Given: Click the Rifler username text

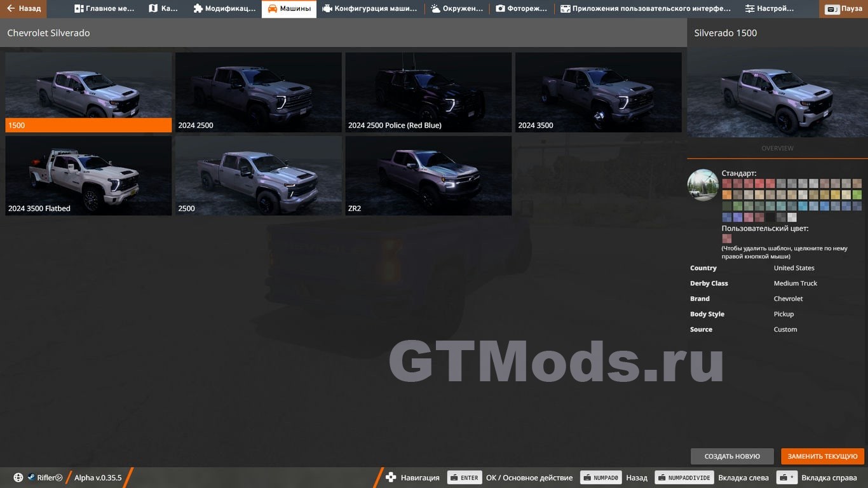Looking at the screenshot, I should point(46,478).
